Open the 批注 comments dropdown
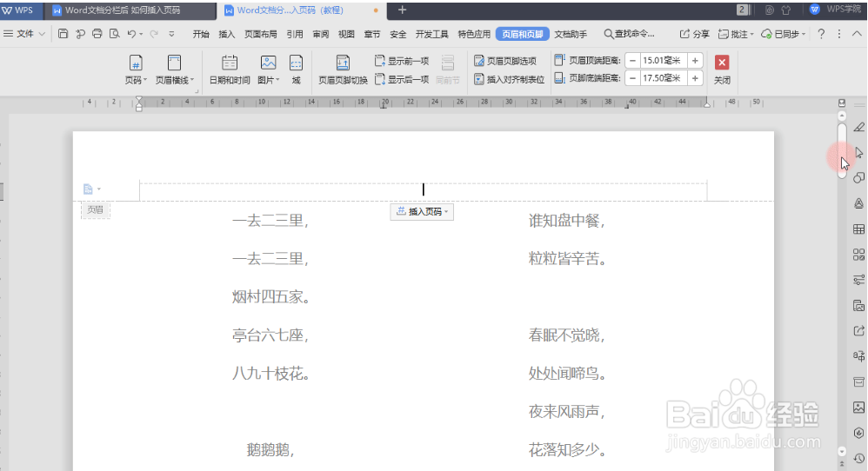The height and width of the screenshot is (471, 868). click(736, 34)
